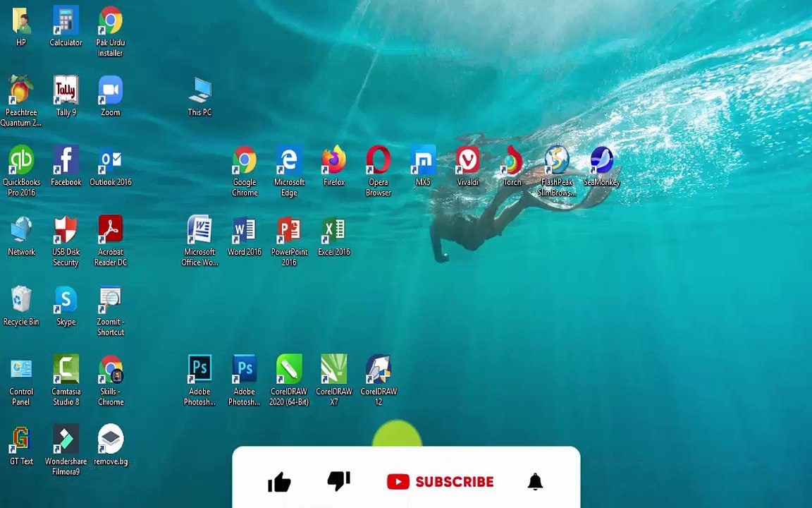Open the Network desktop icon
The width and height of the screenshot is (812, 508).
(x=20, y=230)
